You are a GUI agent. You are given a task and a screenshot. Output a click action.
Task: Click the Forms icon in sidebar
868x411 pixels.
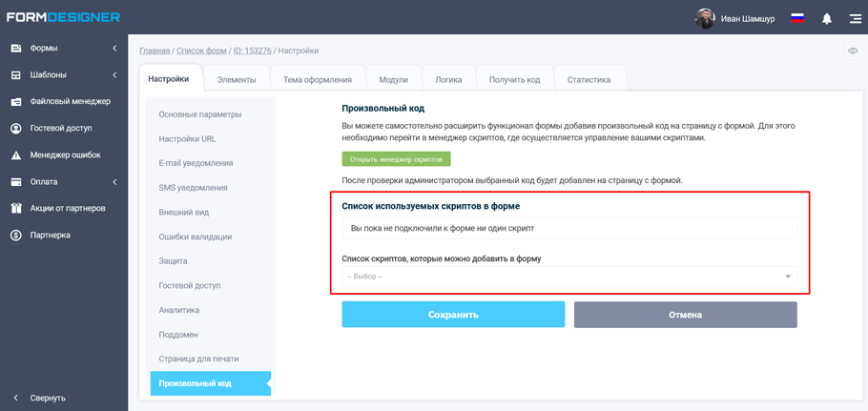(16, 49)
